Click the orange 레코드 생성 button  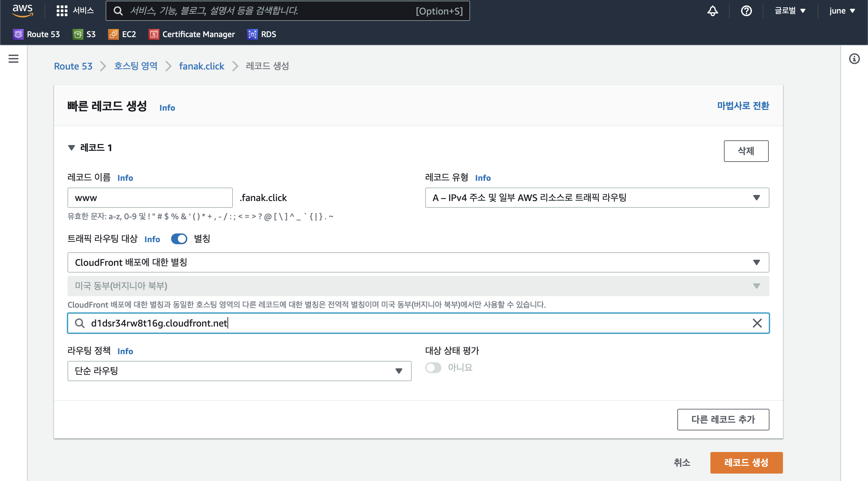[x=746, y=463]
